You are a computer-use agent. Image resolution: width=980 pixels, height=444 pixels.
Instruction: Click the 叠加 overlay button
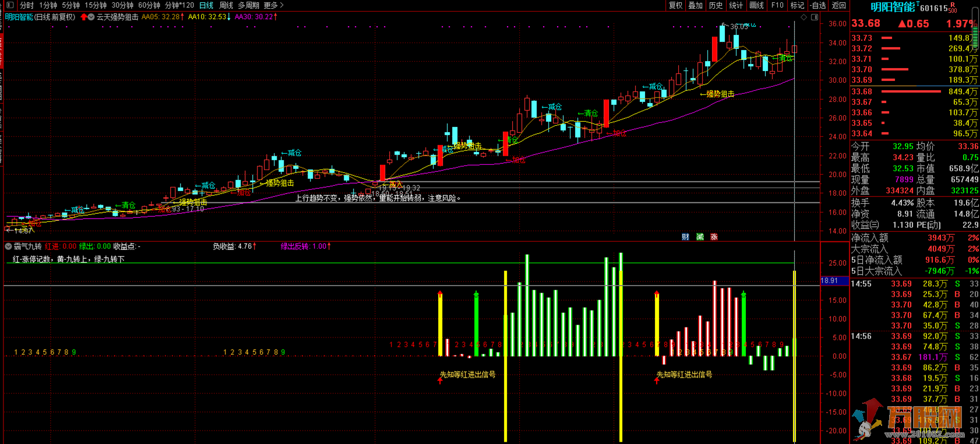click(x=696, y=5)
